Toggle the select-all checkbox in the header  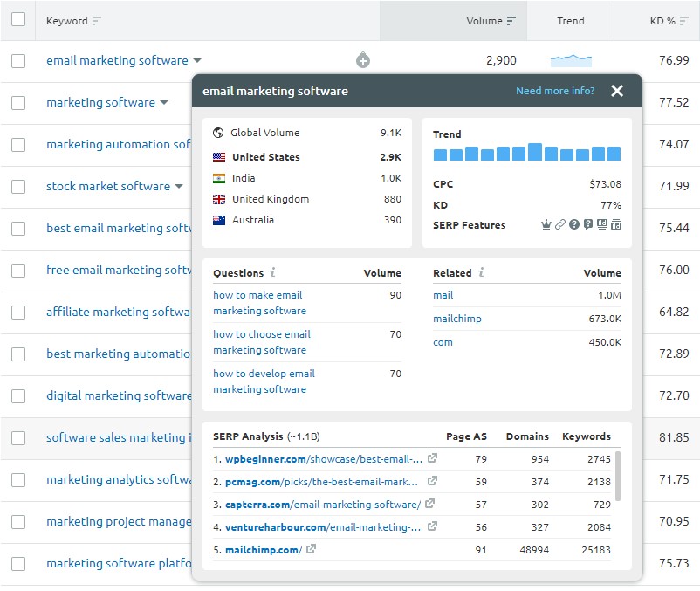[18, 19]
